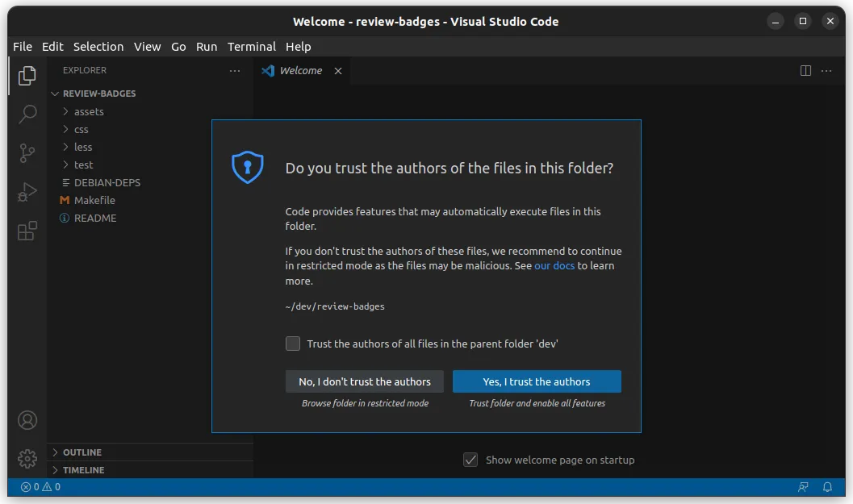Screen dimensions: 853x504
Task: Uncheck Show welcome page on startup
Action: coord(470,460)
